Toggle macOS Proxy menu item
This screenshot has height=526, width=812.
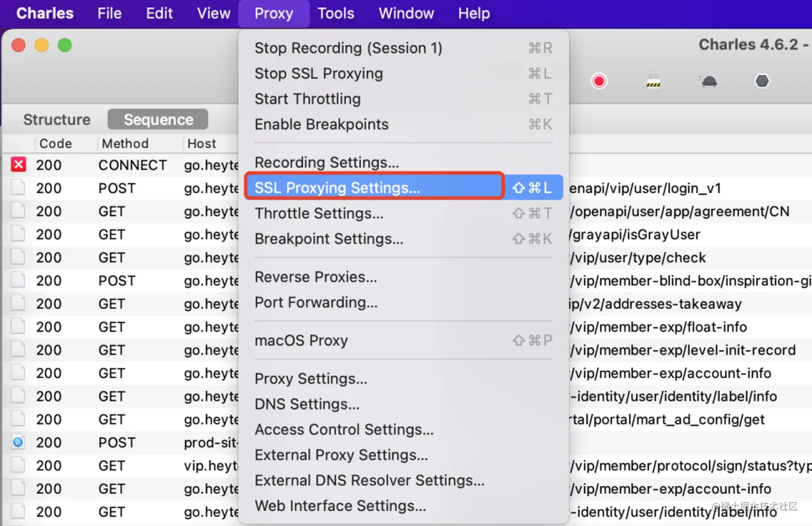click(403, 340)
